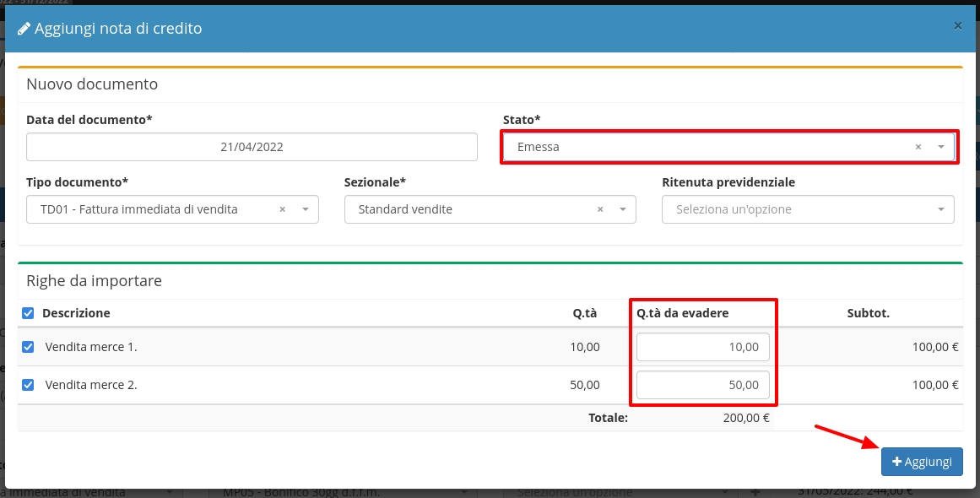Expand the Stato dropdown arrow

941,147
